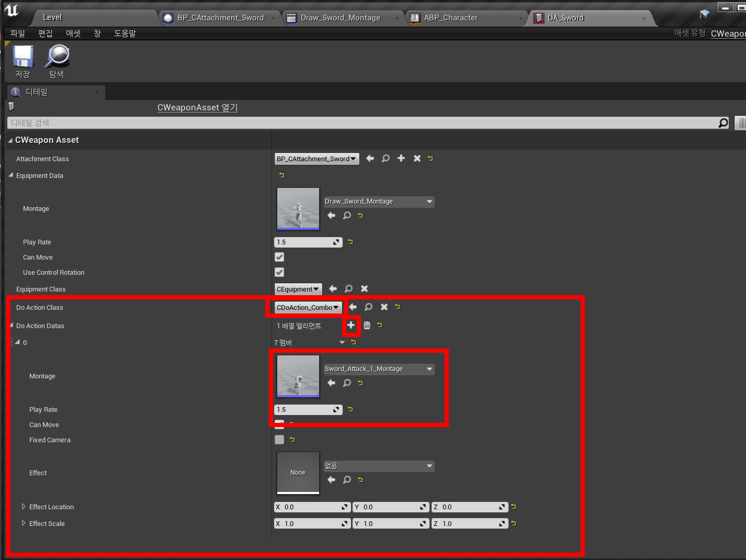Open Attachment Class BP_CAttachment_Sword dropdown

tap(317, 159)
